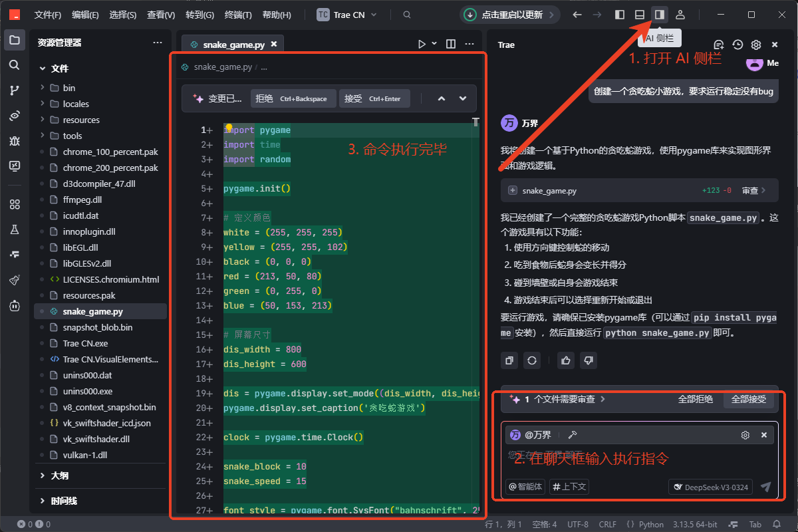Screen dimensions: 798x532
Task: Open chat history clock icon
Action: coord(737,45)
